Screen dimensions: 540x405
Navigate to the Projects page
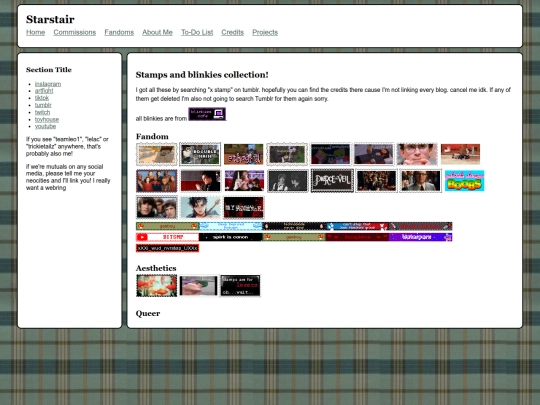tap(265, 32)
